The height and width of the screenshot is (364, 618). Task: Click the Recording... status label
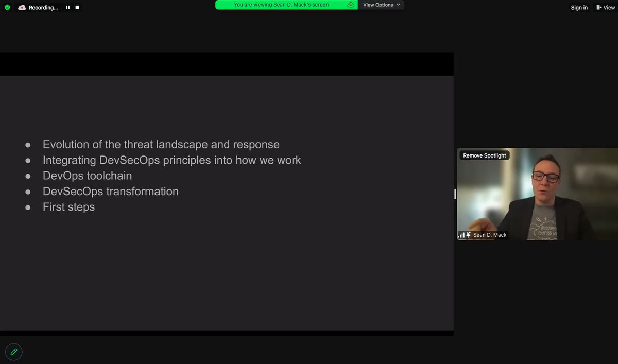pos(44,8)
